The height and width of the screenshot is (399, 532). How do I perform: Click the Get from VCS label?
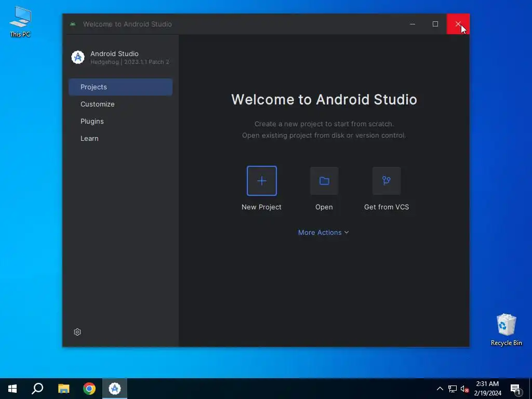tap(387, 207)
